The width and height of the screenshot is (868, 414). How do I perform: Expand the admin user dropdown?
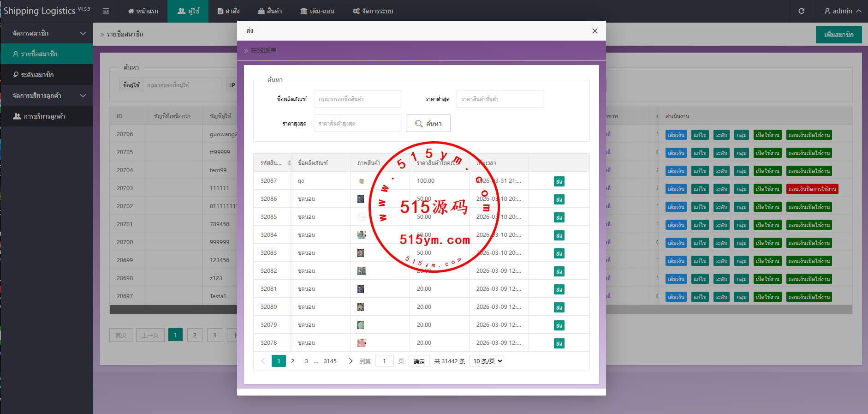pyautogui.click(x=843, y=11)
